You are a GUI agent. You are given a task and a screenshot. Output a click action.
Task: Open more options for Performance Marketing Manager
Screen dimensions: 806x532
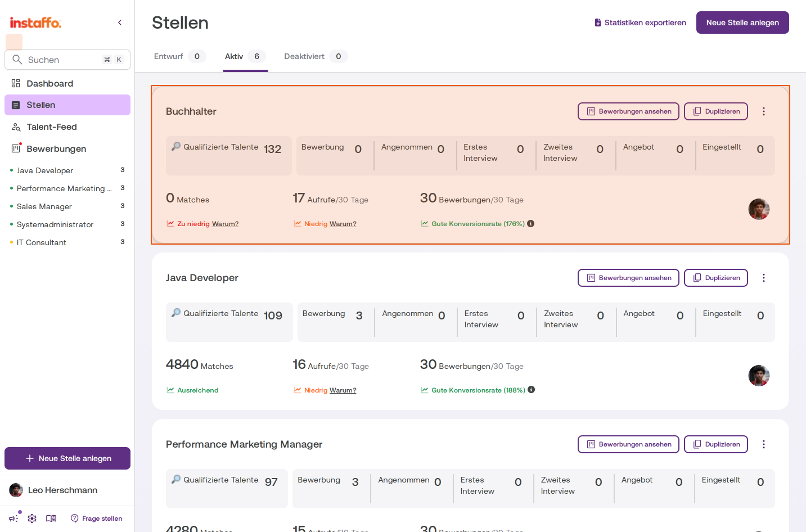tap(764, 444)
